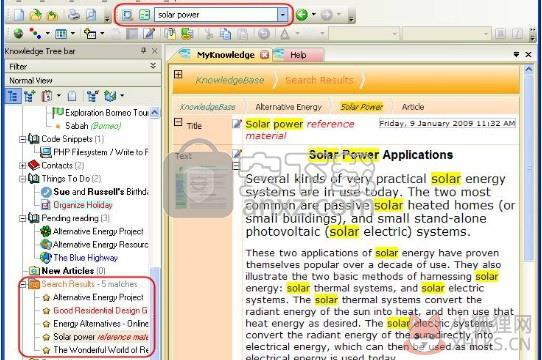
Task: Expand the plus box in orange header
Action: pyautogui.click(x=178, y=74)
